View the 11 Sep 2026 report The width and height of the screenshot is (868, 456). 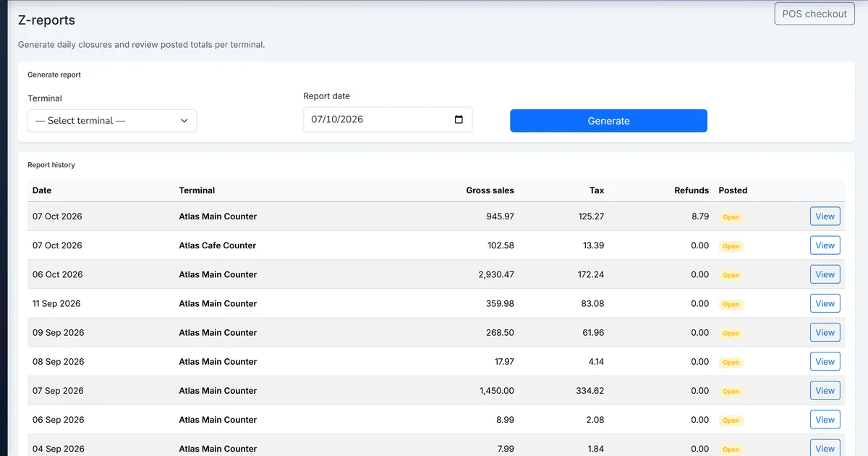click(x=825, y=303)
